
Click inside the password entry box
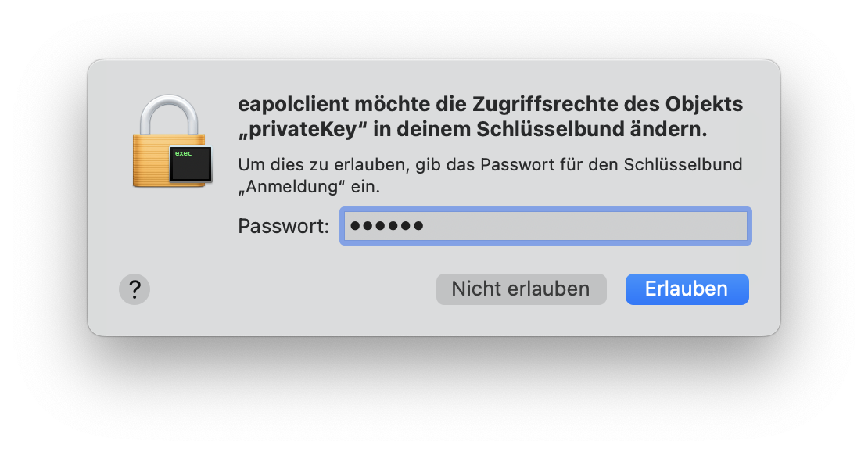pos(545,226)
